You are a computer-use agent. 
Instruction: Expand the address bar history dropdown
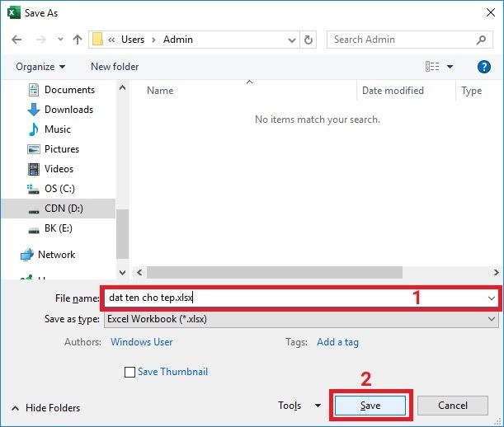[292, 40]
